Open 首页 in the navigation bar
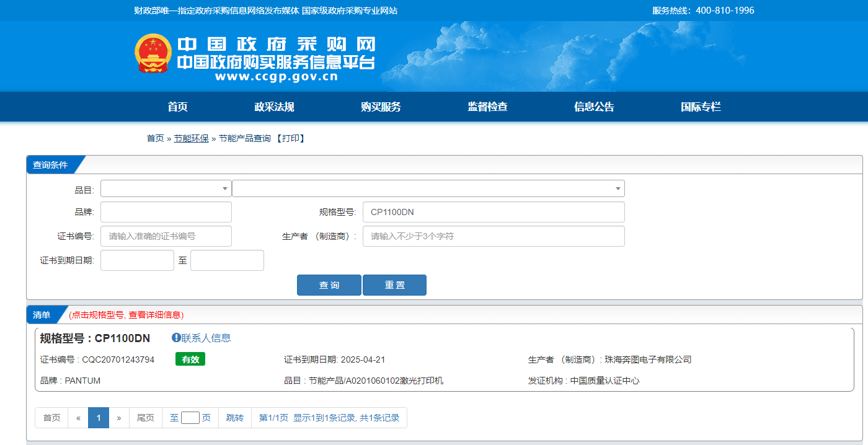 coord(177,107)
